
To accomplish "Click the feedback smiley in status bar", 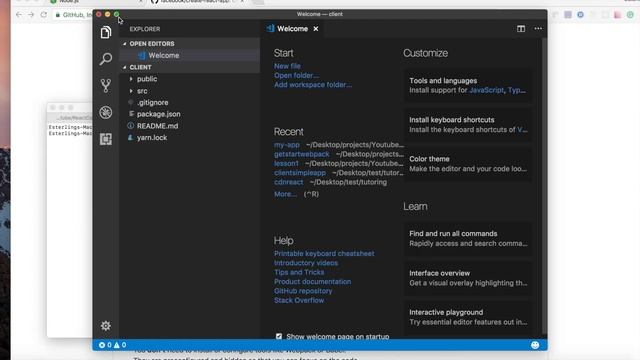I will click(x=535, y=345).
